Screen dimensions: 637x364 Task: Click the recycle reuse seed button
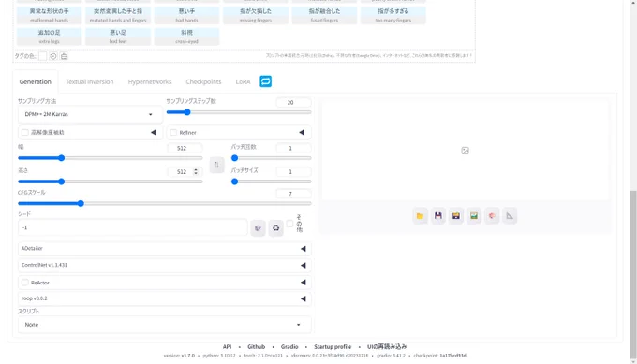(x=275, y=228)
